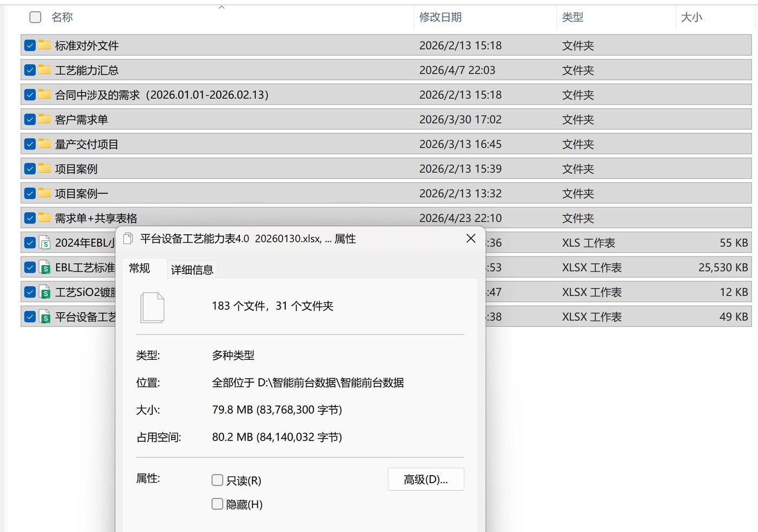Click the date 2026/4/23 22:10
758x532 pixels.
[460, 218]
